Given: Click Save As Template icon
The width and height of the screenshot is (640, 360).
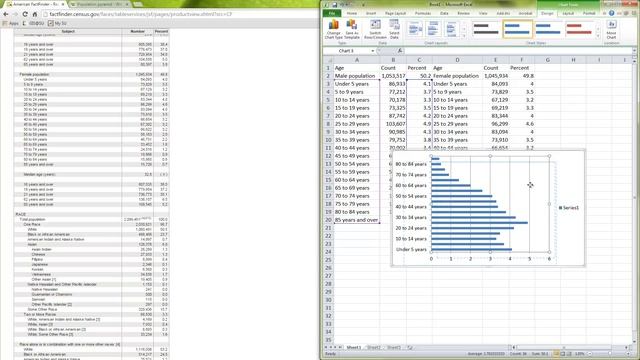Looking at the screenshot, I should [x=351, y=29].
